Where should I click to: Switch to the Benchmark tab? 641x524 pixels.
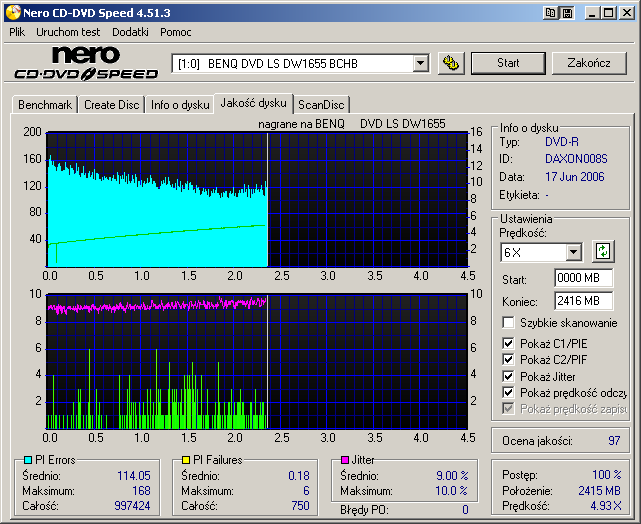tap(45, 105)
